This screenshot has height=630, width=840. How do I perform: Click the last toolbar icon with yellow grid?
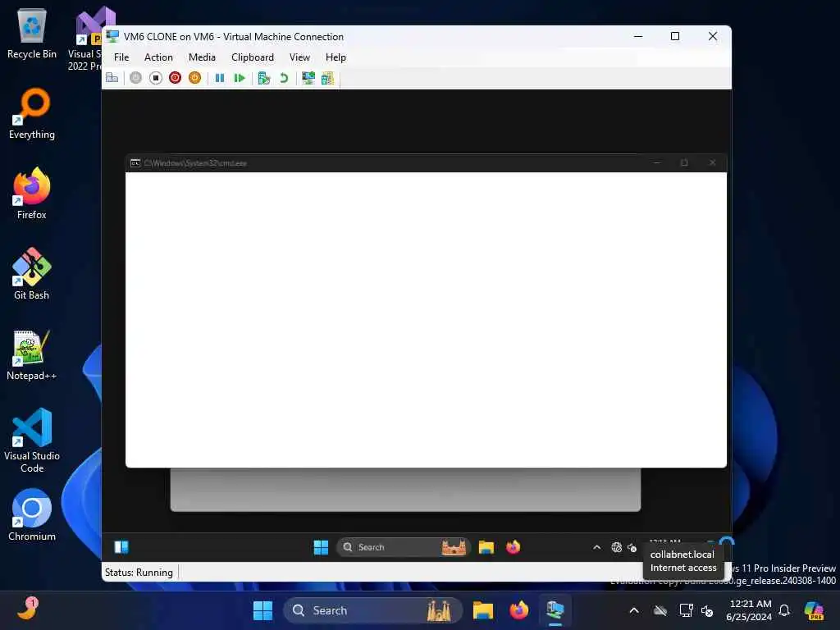click(327, 78)
